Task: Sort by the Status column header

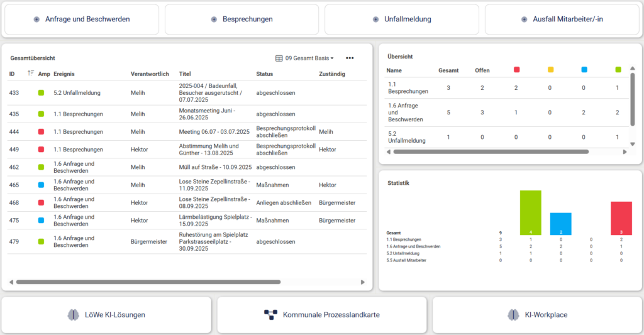Action: pos(264,74)
